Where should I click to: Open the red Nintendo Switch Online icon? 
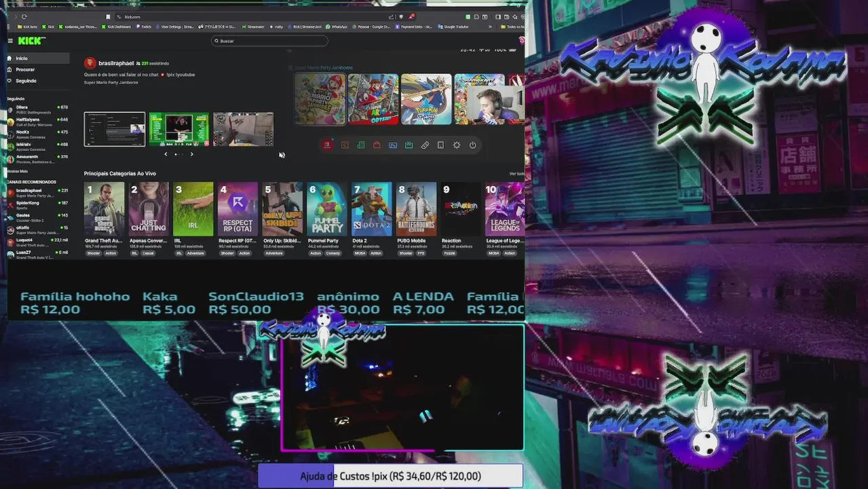pyautogui.click(x=327, y=145)
